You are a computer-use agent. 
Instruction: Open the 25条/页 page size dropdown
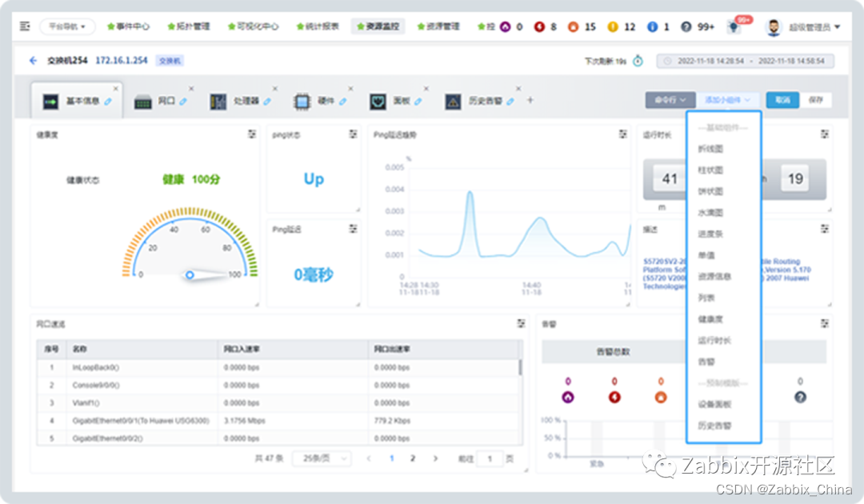(322, 458)
